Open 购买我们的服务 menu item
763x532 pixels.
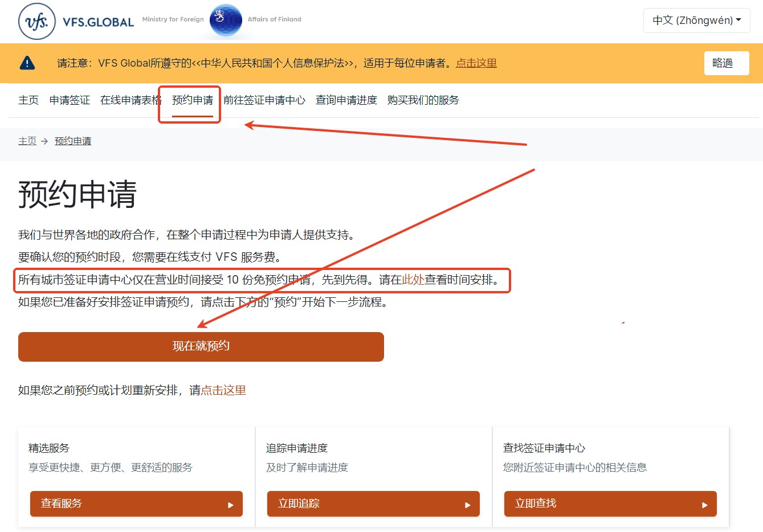(423, 100)
